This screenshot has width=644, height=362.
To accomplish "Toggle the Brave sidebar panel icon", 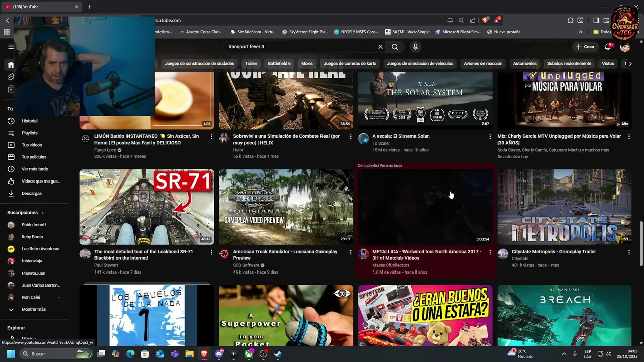I will point(596,20).
